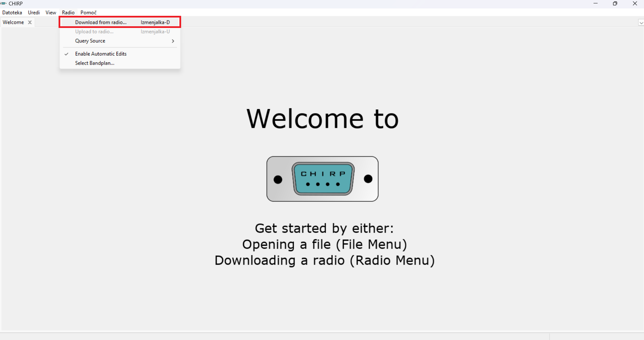Open the Uredi menu
This screenshot has width=644, height=340.
[x=34, y=12]
